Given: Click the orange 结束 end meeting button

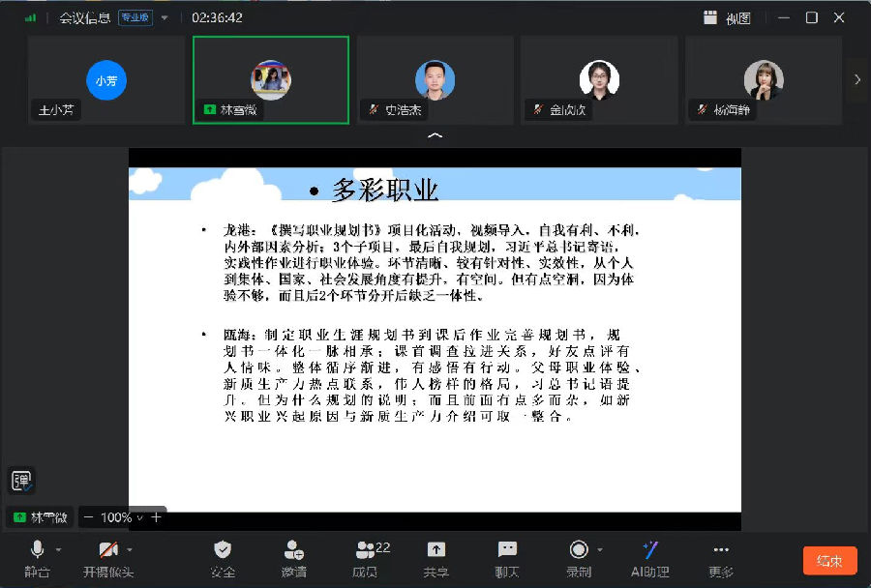Looking at the screenshot, I should pyautogui.click(x=829, y=560).
